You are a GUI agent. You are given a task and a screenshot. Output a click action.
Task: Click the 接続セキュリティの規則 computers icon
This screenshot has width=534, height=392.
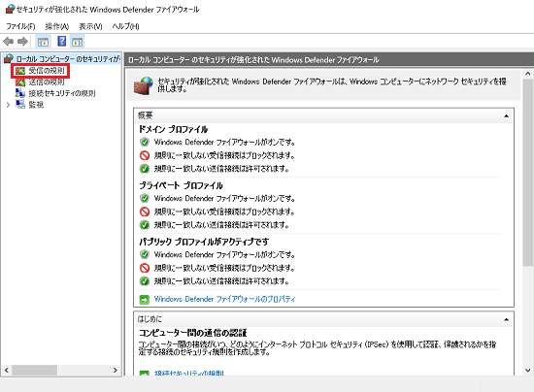pos(20,93)
